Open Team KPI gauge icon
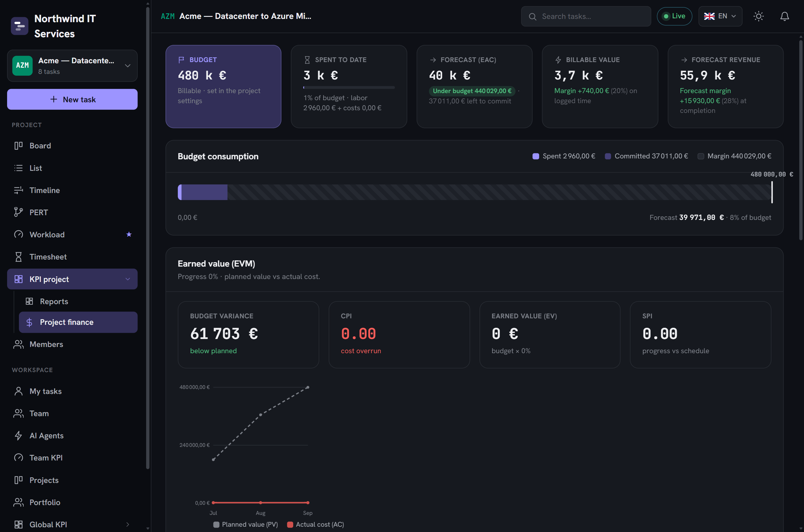Image resolution: width=804 pixels, height=532 pixels. [18, 457]
